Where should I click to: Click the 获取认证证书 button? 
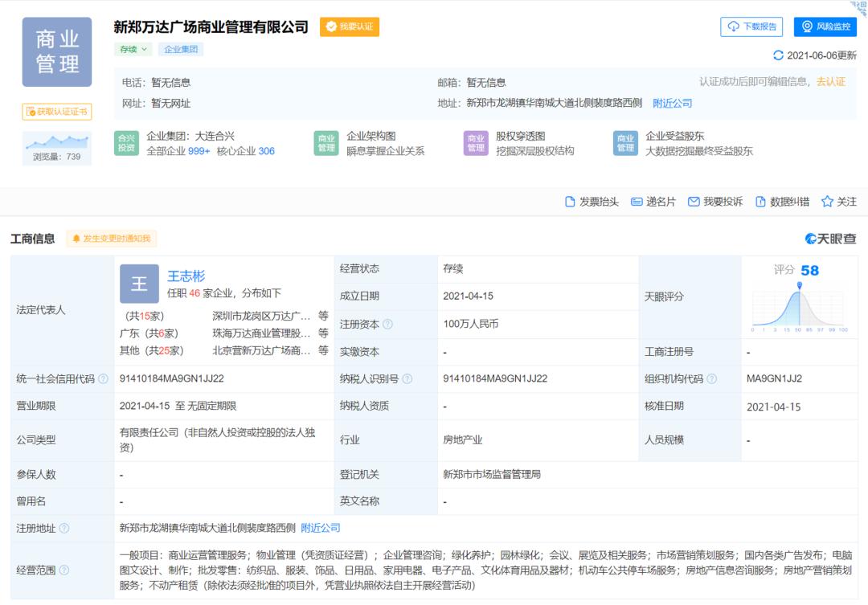pos(57,112)
